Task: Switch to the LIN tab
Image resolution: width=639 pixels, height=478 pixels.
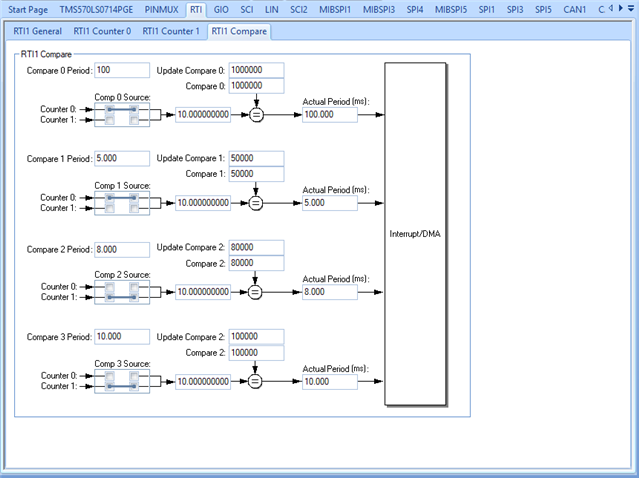Action: 271,9
